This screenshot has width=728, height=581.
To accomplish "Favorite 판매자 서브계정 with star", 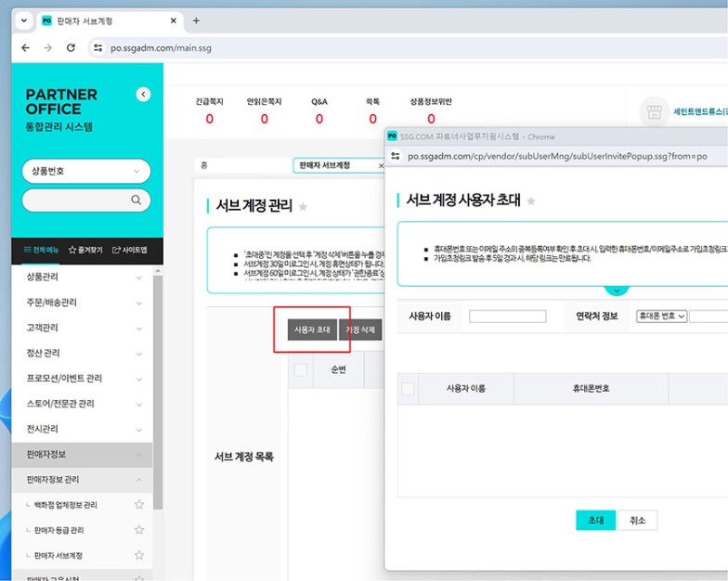I will pyautogui.click(x=139, y=555).
